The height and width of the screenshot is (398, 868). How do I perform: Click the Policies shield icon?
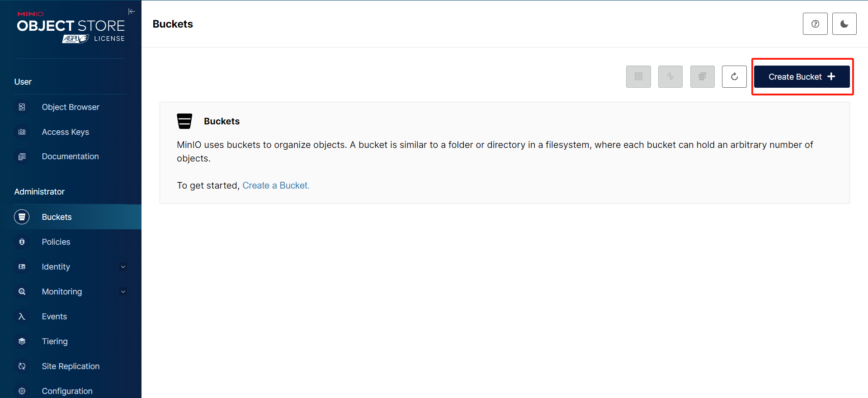point(22,242)
